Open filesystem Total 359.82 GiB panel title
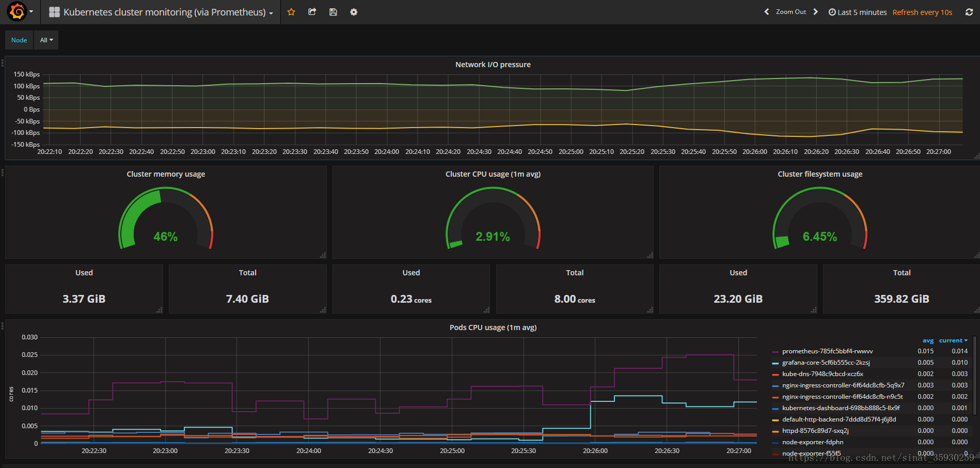The height and width of the screenshot is (468, 980). point(902,273)
